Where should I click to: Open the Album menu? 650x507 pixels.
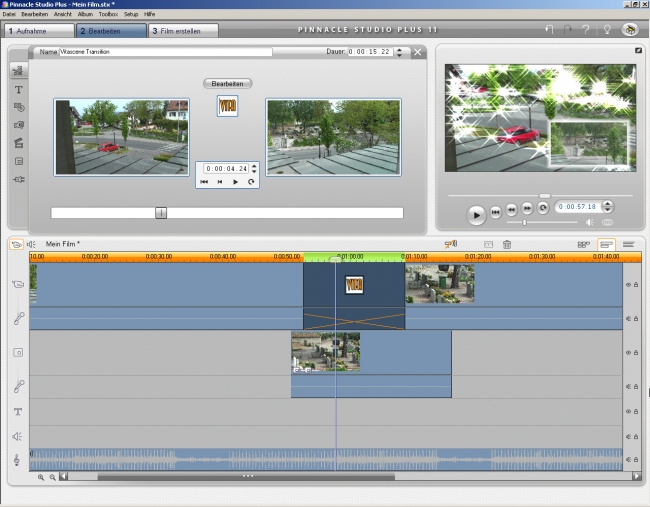[86, 14]
